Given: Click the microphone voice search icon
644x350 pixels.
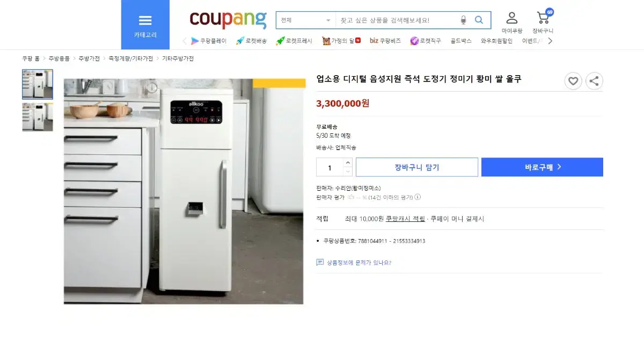Looking at the screenshot, I should point(463,20).
